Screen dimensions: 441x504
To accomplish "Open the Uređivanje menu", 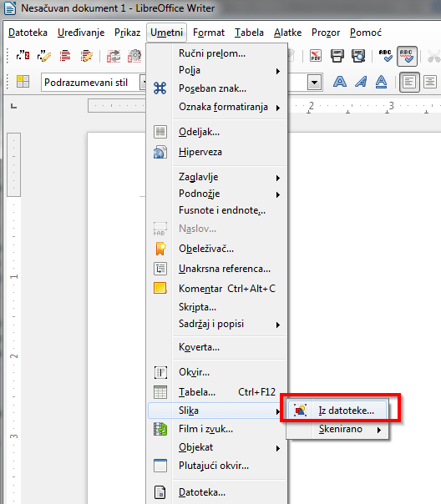I will 81,33.
